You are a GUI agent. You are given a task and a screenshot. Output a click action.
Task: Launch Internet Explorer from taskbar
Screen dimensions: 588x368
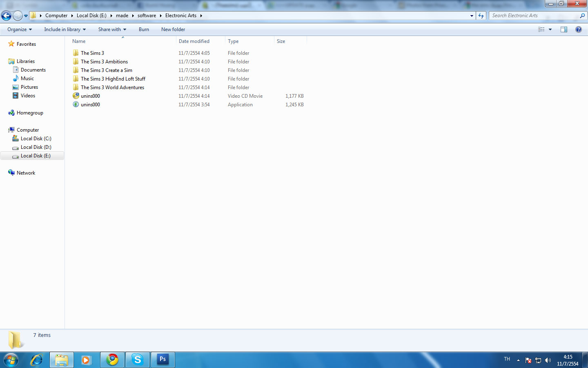click(37, 360)
